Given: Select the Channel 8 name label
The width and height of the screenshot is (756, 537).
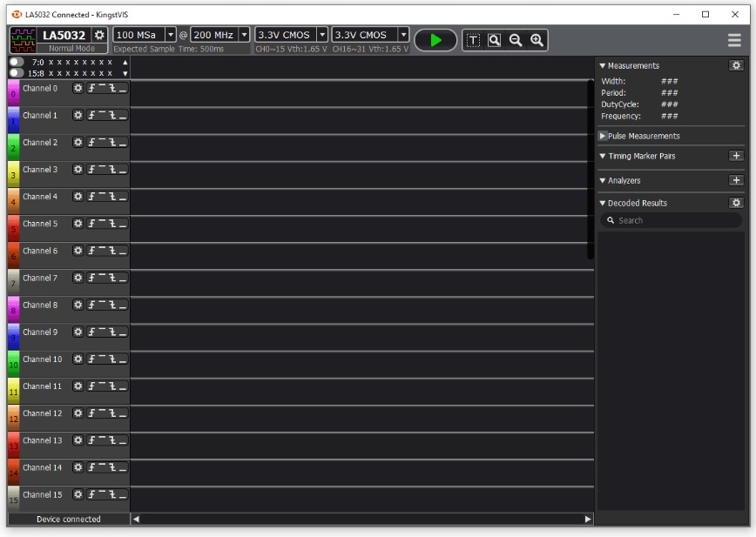Looking at the screenshot, I should (40, 305).
